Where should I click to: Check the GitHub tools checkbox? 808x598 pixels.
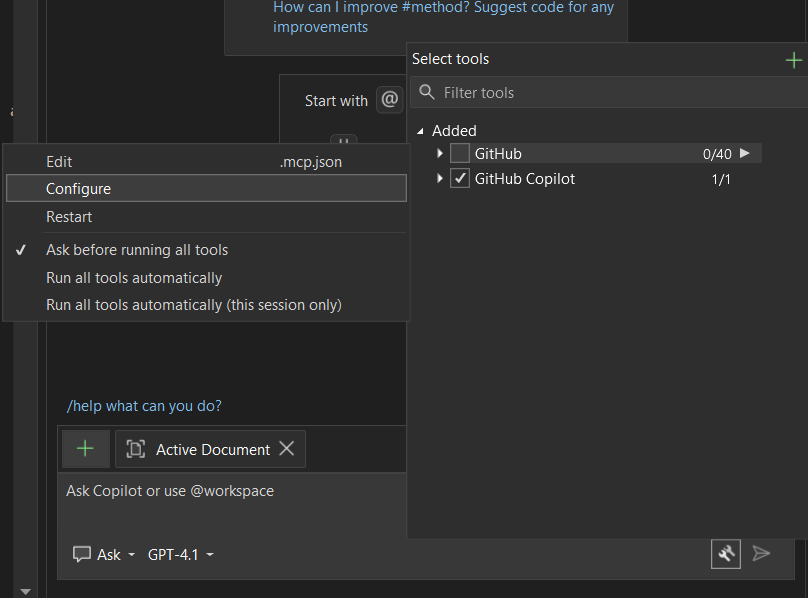(462, 153)
